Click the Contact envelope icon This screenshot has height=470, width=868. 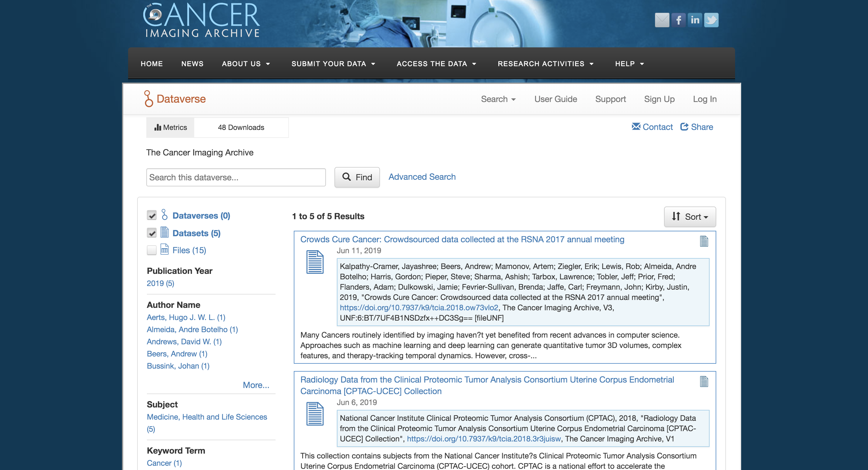point(636,126)
